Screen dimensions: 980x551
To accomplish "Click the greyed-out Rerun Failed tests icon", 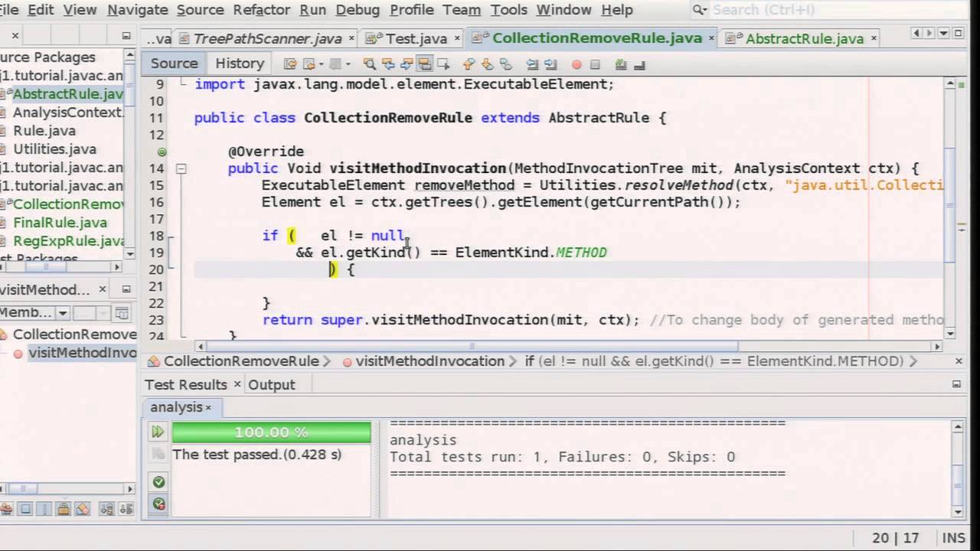I will pyautogui.click(x=158, y=454).
